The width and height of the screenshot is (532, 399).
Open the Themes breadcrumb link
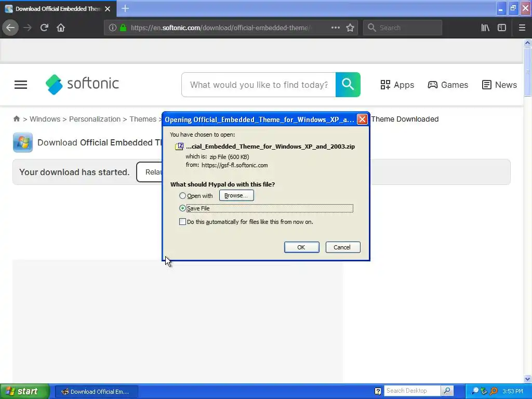(143, 119)
